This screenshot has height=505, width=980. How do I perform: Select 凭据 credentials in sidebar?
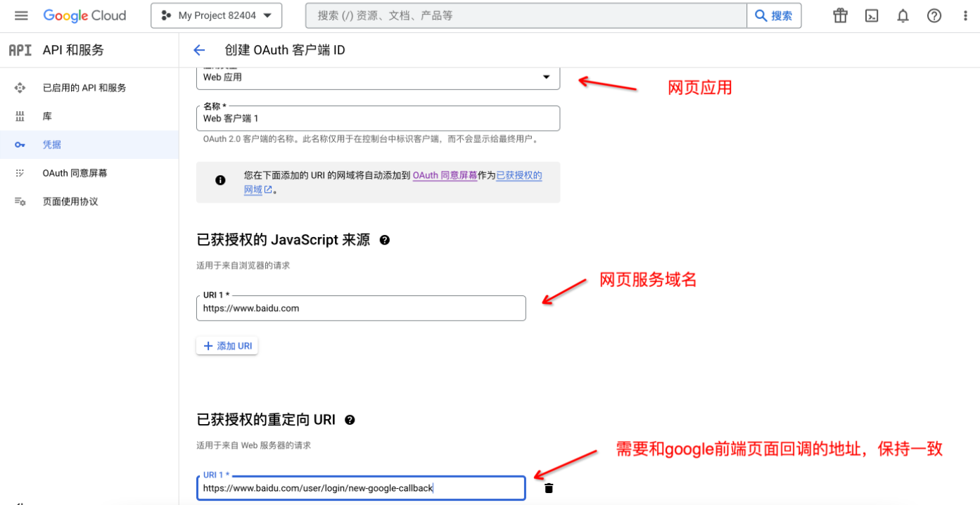pyautogui.click(x=89, y=144)
